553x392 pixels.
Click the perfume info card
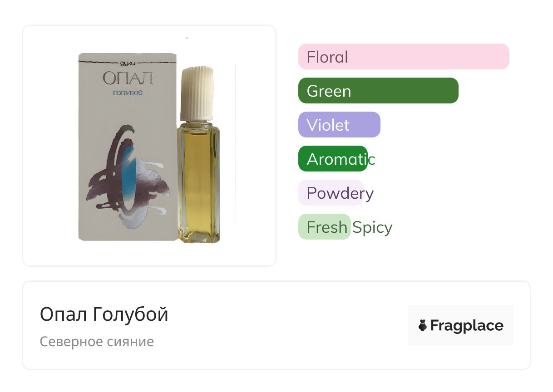tap(276, 325)
